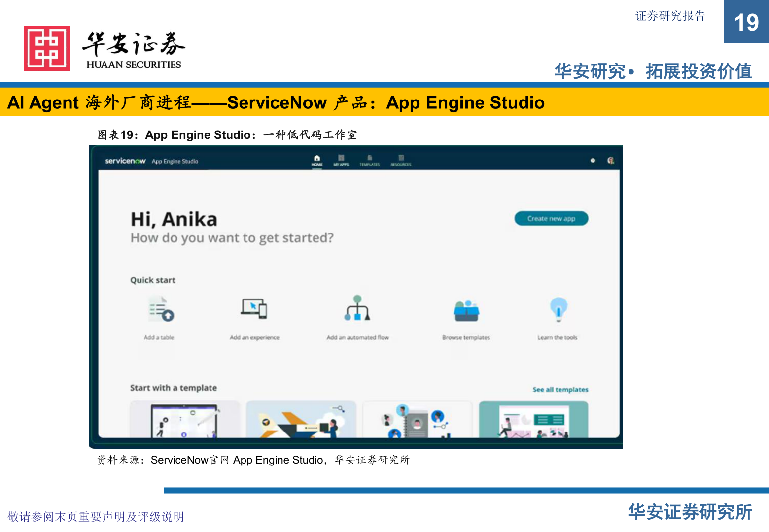
Task: Click the Learn the tools lightbulb icon
Action: point(559,309)
